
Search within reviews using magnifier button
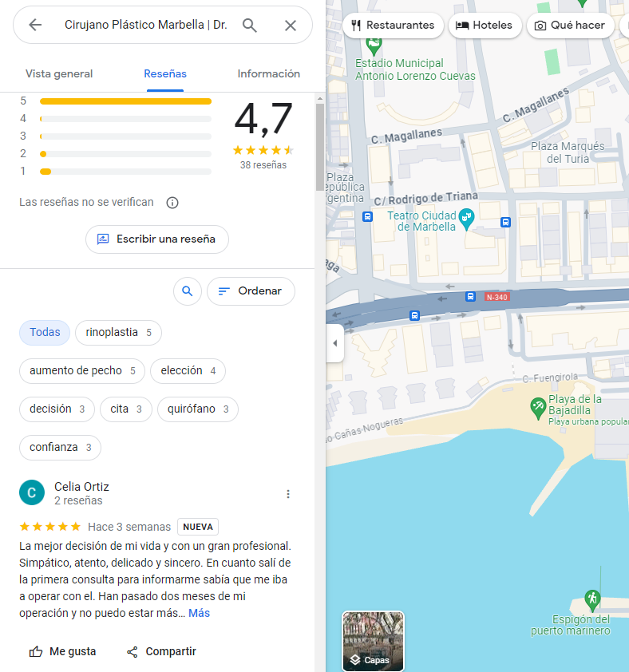pos(187,291)
